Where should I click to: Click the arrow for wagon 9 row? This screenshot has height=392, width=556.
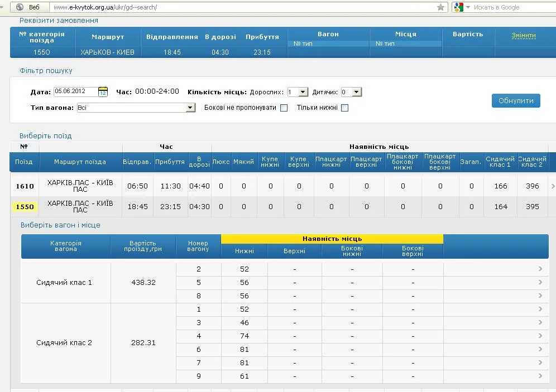click(540, 376)
